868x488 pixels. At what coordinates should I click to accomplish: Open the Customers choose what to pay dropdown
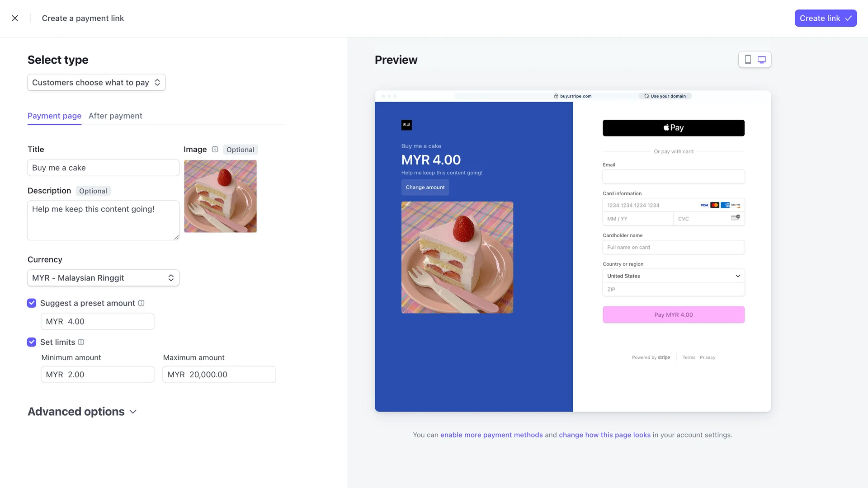pos(96,83)
